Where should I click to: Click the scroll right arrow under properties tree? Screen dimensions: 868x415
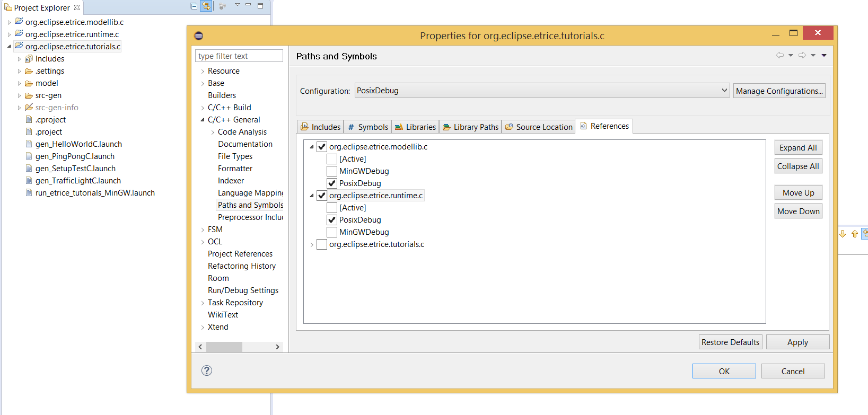pos(277,347)
